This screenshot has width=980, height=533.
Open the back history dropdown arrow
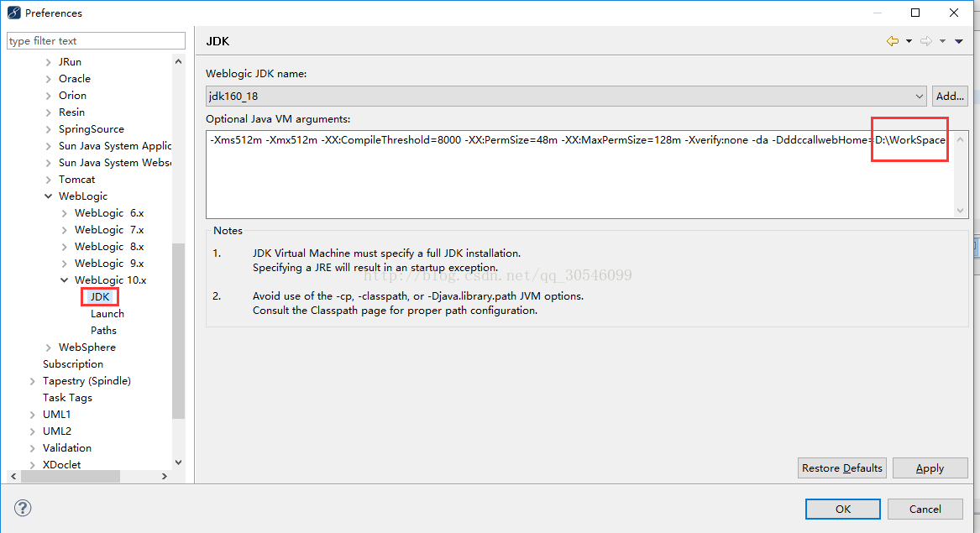click(909, 41)
